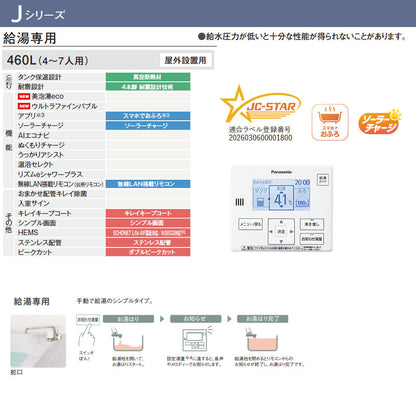Click the NEW badge beside ウルトラファインバブル
The width and height of the screenshot is (416, 416).
[24, 106]
